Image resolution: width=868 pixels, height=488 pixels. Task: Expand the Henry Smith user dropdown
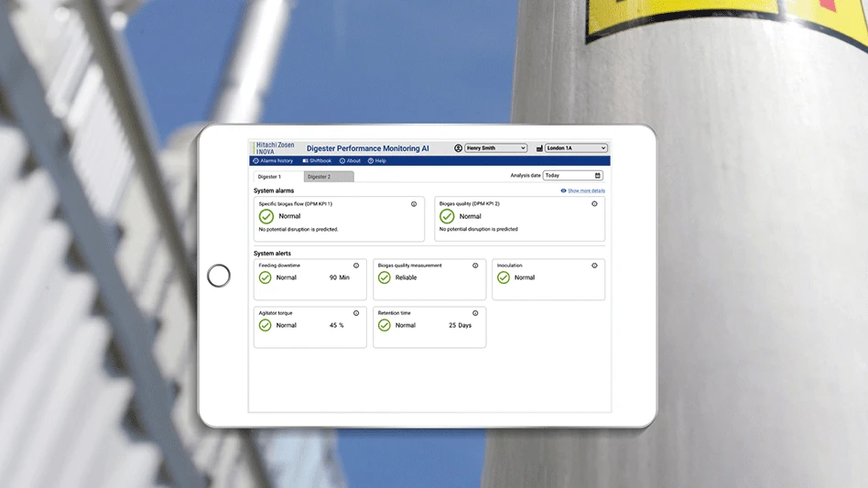tap(496, 148)
